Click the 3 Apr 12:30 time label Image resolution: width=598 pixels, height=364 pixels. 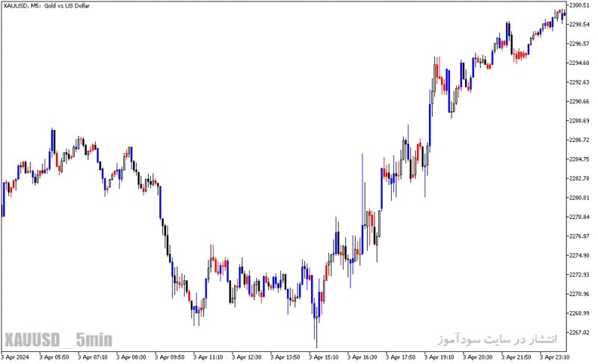pos(247,357)
